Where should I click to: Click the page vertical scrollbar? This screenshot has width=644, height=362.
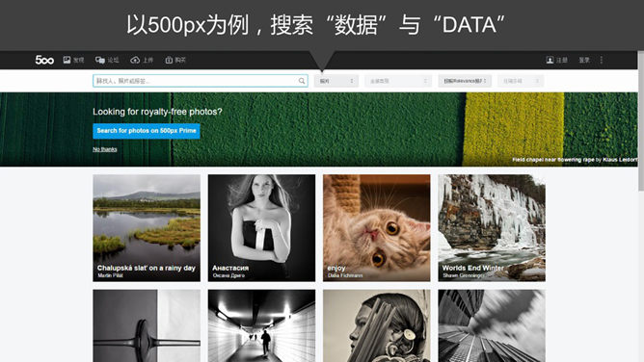tap(641, 121)
